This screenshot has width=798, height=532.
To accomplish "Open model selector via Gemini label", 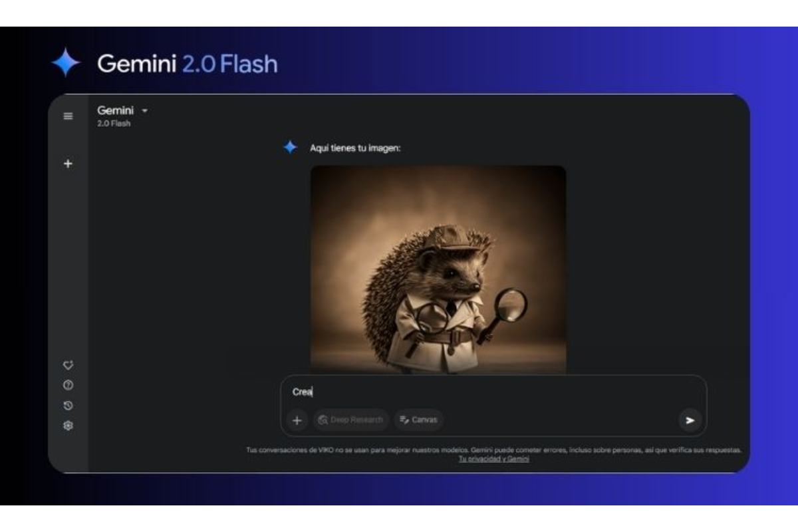I will tap(115, 110).
